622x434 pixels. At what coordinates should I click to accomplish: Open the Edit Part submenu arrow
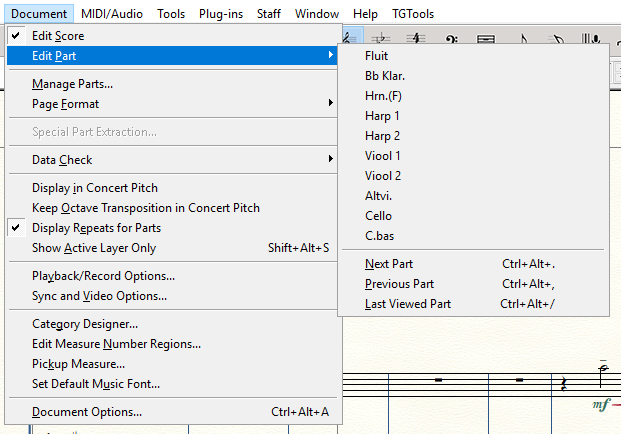331,56
